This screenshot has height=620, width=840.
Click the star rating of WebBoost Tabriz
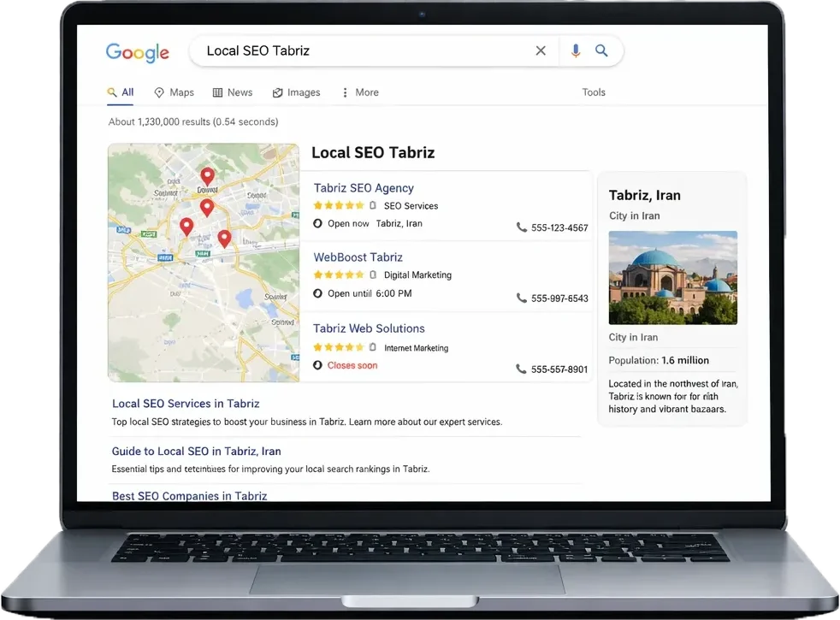(x=339, y=275)
